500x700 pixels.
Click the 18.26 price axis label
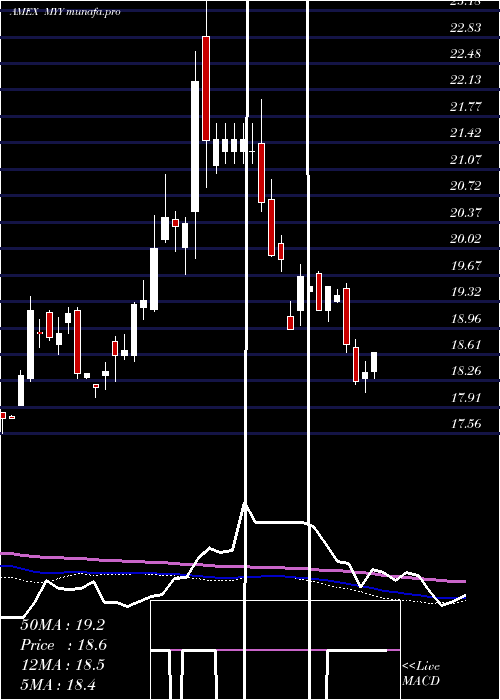point(466,371)
